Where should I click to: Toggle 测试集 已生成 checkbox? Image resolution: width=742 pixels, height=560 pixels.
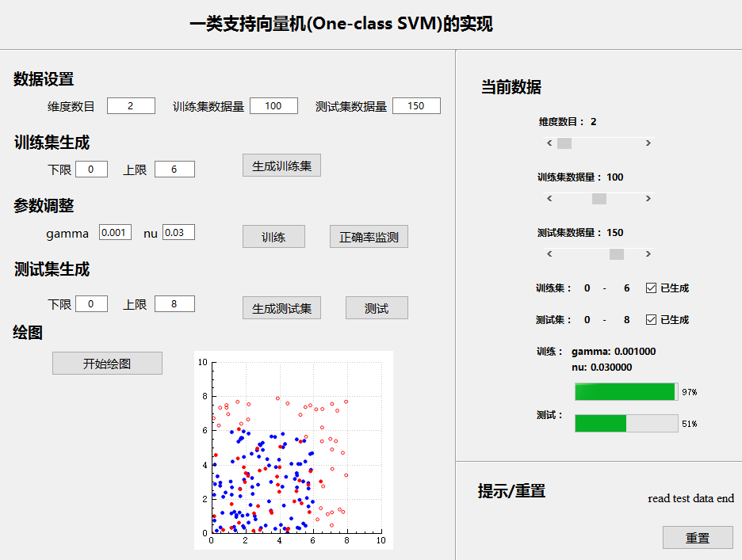(x=652, y=320)
